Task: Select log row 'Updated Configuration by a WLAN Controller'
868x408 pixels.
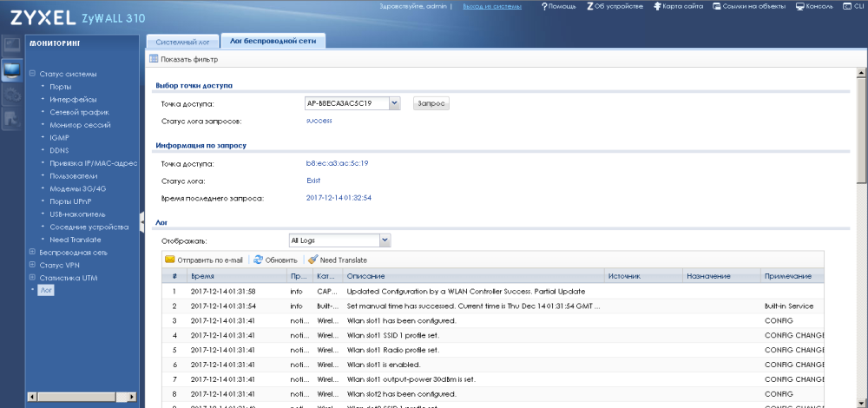Action: tap(493, 291)
